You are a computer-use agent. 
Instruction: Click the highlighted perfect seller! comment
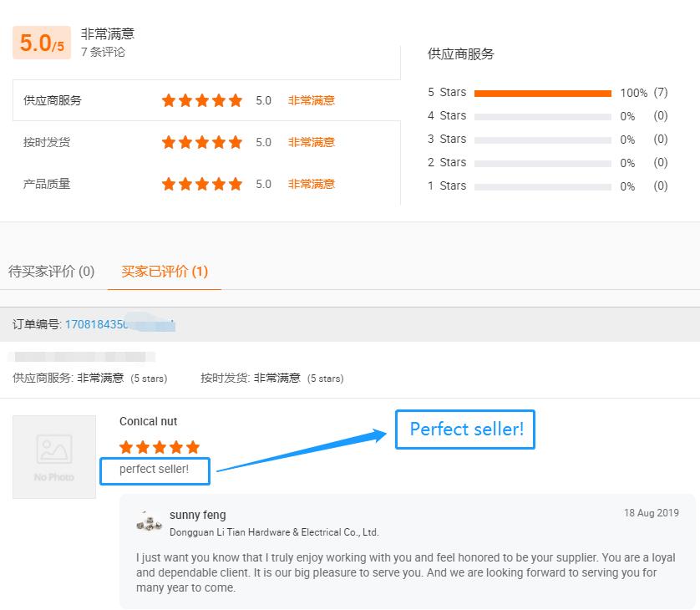[155, 470]
